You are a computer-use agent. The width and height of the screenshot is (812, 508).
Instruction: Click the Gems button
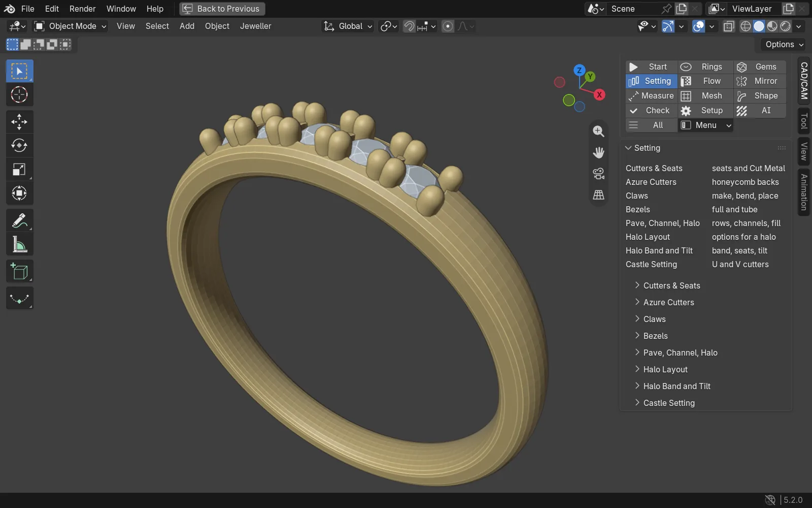tap(760, 67)
